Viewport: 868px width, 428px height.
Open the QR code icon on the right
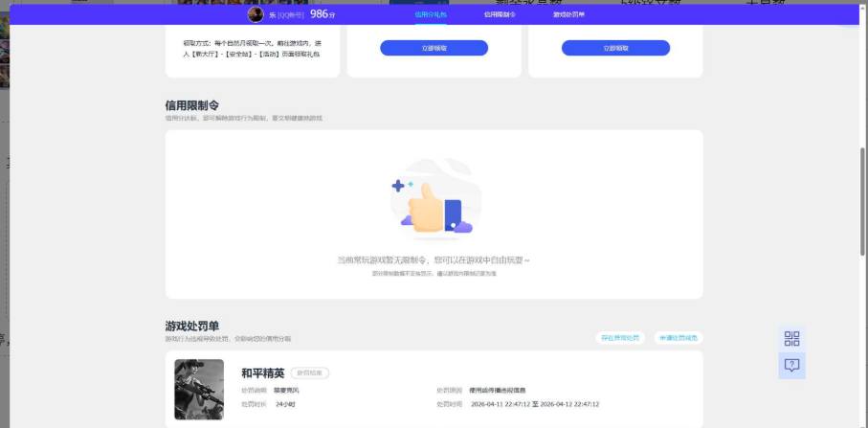click(791, 338)
